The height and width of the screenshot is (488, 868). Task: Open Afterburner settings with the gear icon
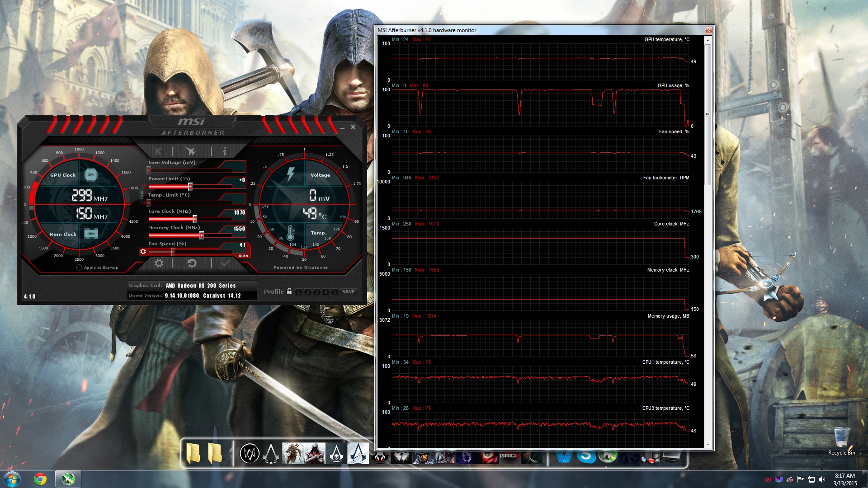click(x=159, y=264)
